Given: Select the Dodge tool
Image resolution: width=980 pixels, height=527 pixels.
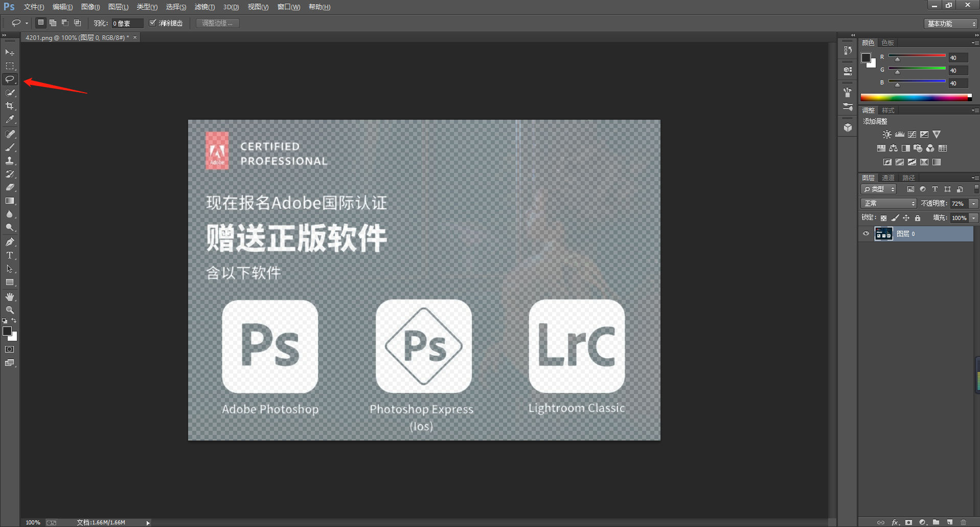Looking at the screenshot, I should [x=10, y=228].
